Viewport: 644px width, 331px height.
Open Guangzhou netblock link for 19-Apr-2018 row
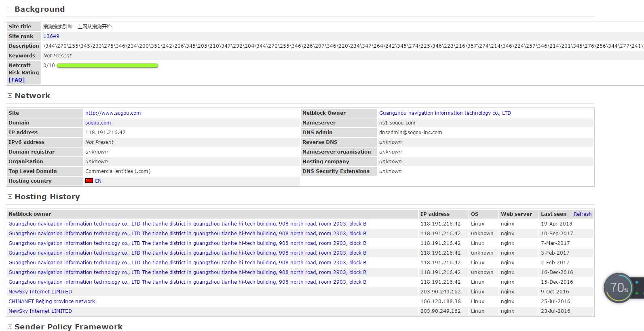(x=188, y=223)
